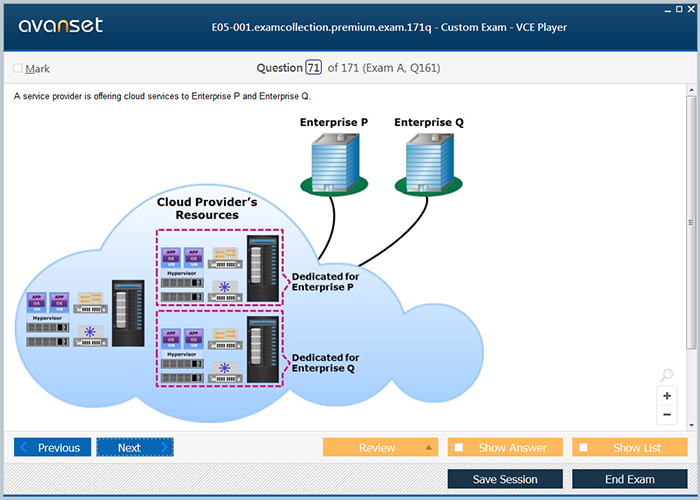The image size is (700, 500).
Task: Click the vertical scrollbar thumb
Action: click(691, 220)
